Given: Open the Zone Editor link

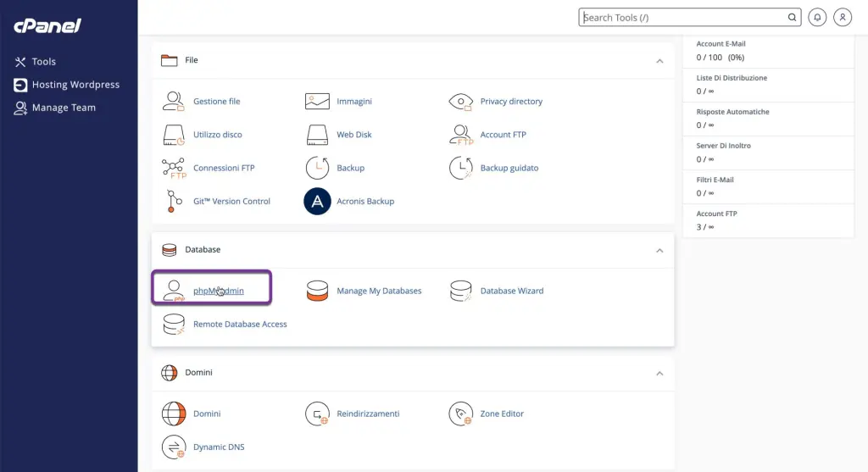Looking at the screenshot, I should pos(502,414).
